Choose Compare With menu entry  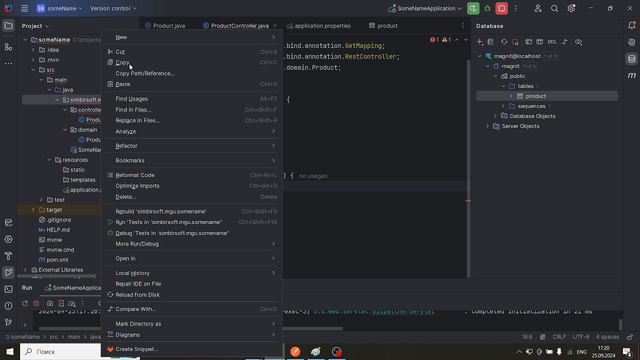(x=192, y=309)
